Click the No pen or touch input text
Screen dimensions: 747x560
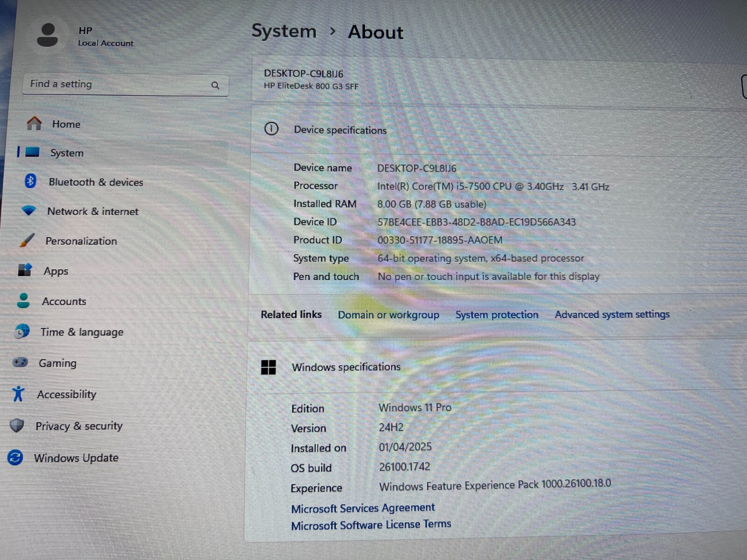(488, 276)
